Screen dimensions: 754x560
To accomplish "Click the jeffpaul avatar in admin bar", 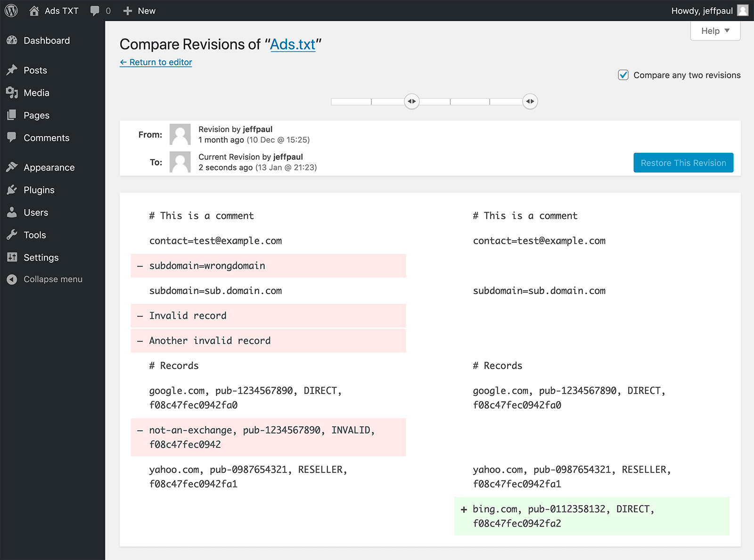I will (743, 10).
